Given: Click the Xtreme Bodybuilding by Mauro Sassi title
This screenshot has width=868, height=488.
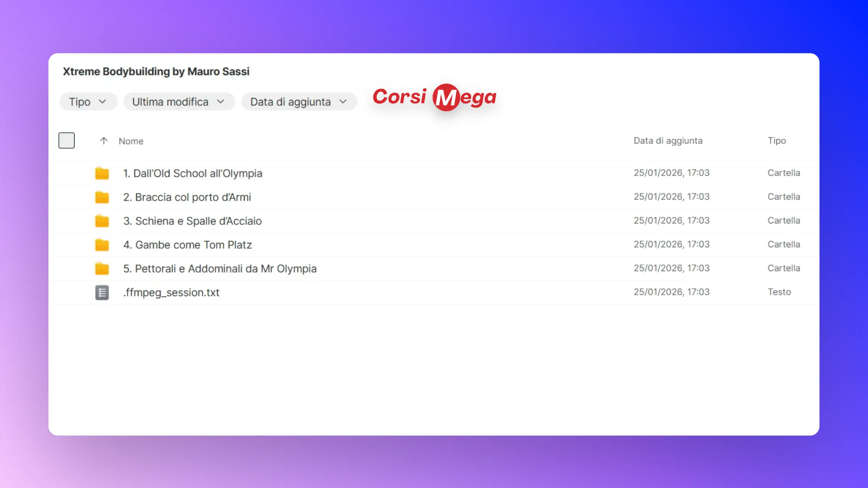Looking at the screenshot, I should pos(156,72).
